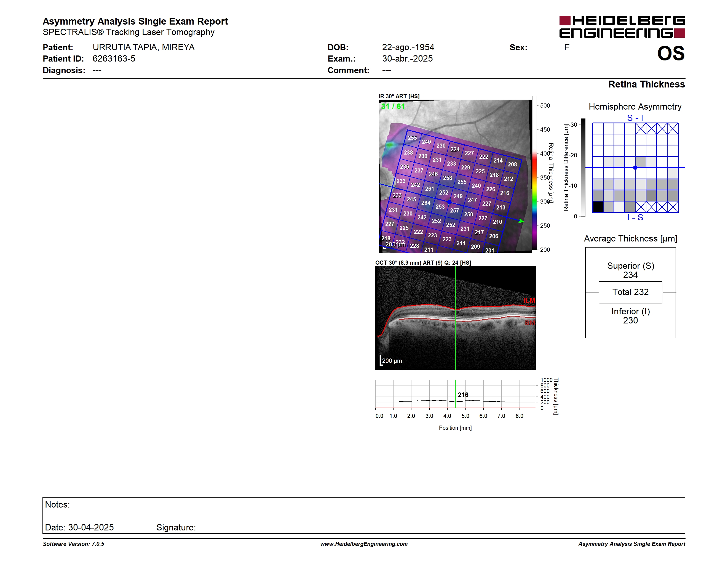728x563 pixels.
Task: Click the 216 thickness value on profile graph
Action: (463, 395)
